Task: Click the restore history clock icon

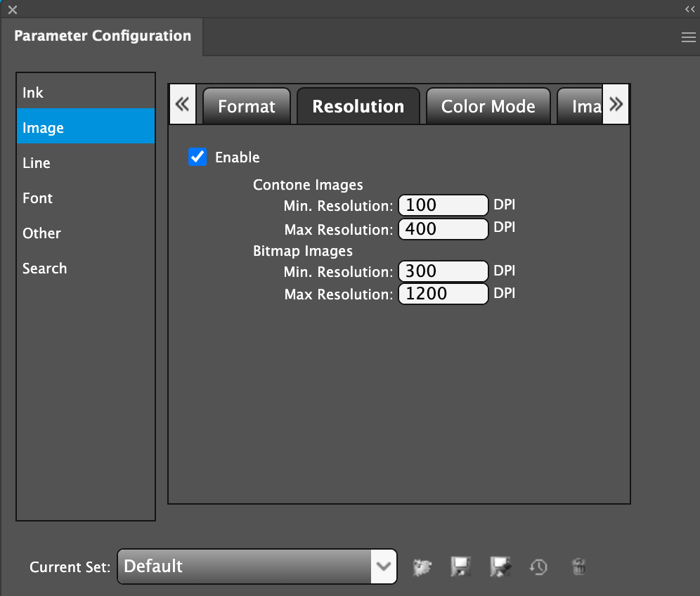Action: (x=539, y=566)
